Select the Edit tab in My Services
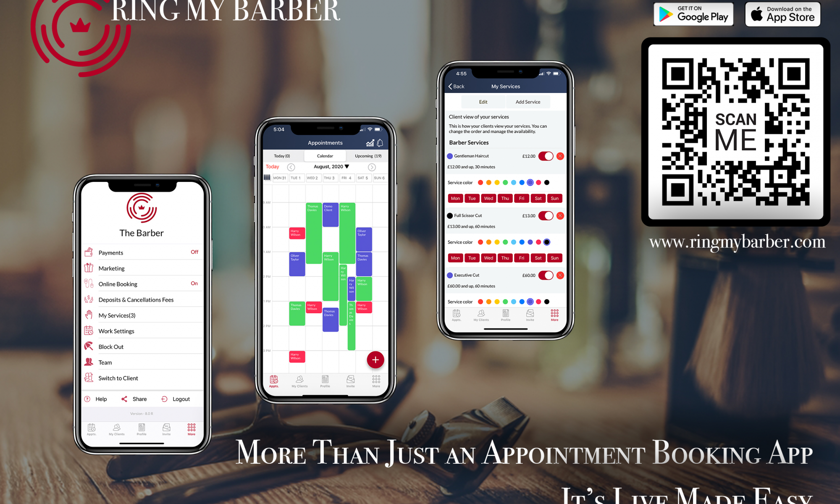Screen dimensions: 840x504 click(480, 101)
